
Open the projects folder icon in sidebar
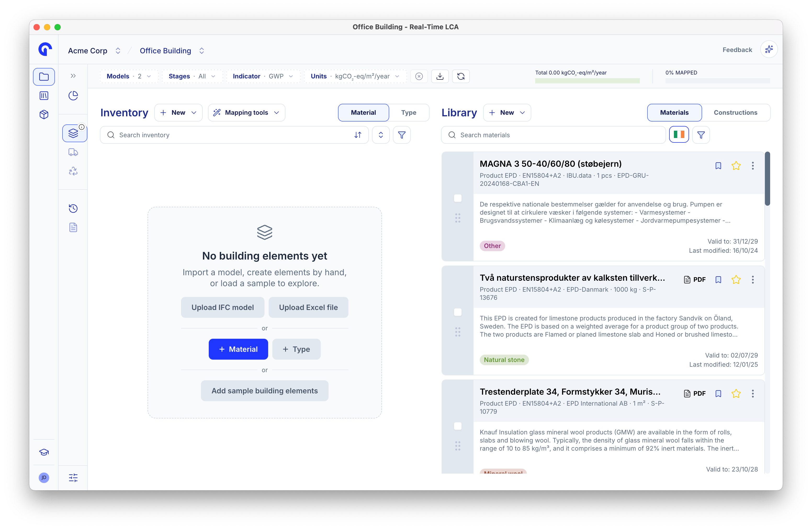[x=44, y=76]
